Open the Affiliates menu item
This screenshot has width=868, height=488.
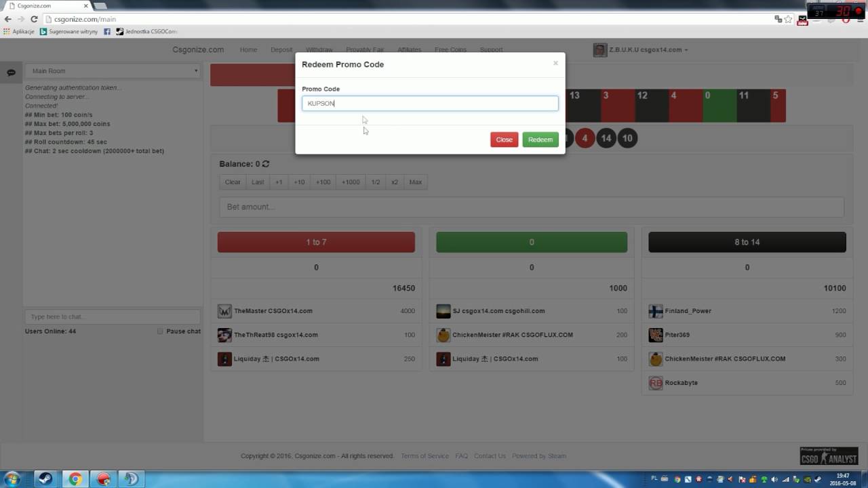pyautogui.click(x=410, y=49)
